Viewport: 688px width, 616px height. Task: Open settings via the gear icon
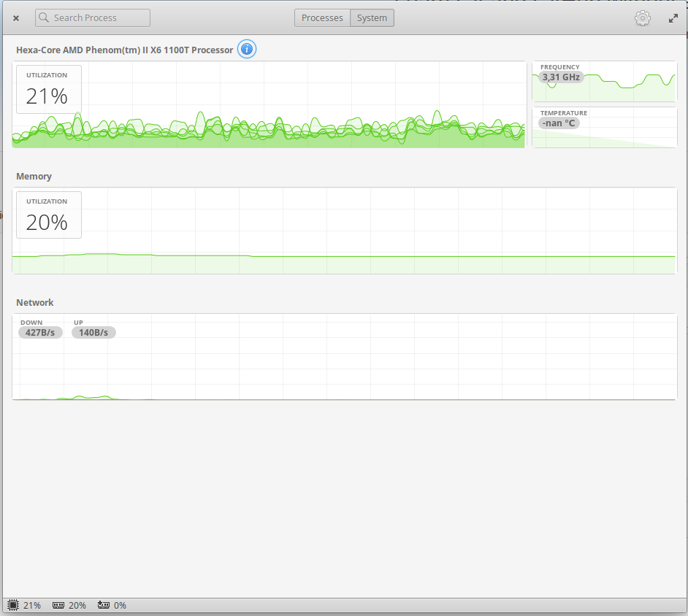point(643,18)
